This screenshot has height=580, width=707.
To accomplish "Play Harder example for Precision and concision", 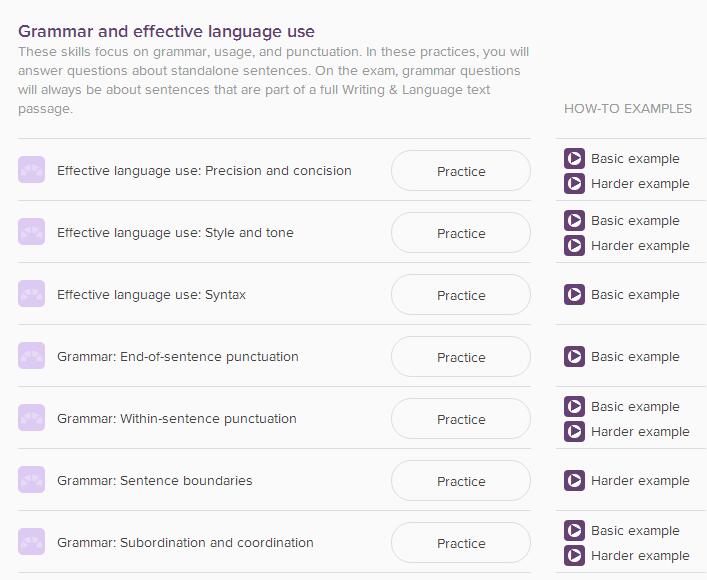I will pos(627,184).
